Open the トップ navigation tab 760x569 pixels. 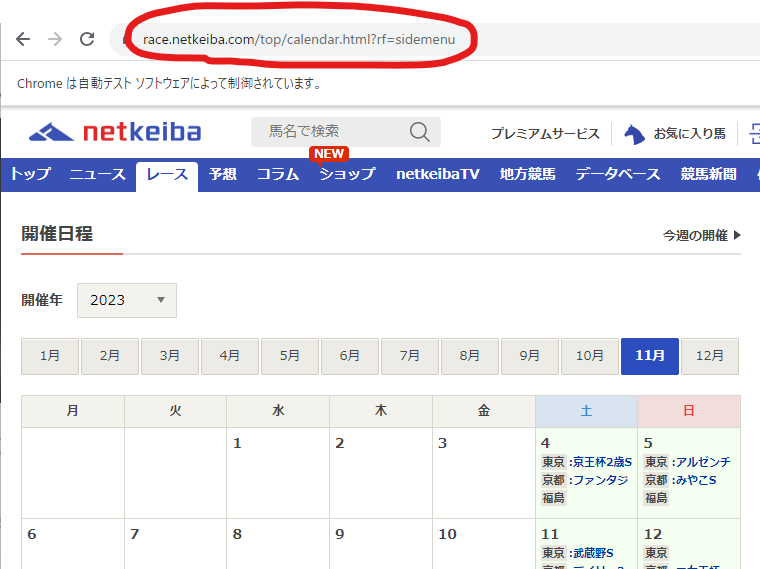tap(30, 174)
